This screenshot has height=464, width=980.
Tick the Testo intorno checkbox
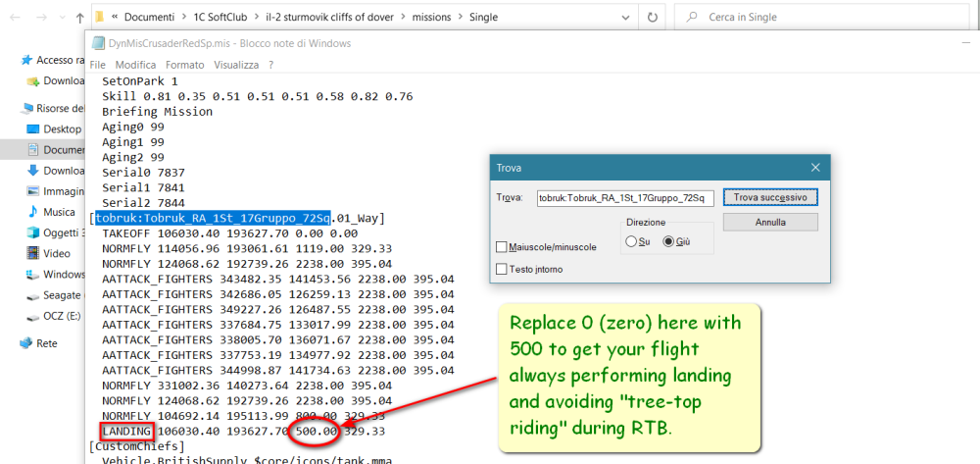(503, 268)
